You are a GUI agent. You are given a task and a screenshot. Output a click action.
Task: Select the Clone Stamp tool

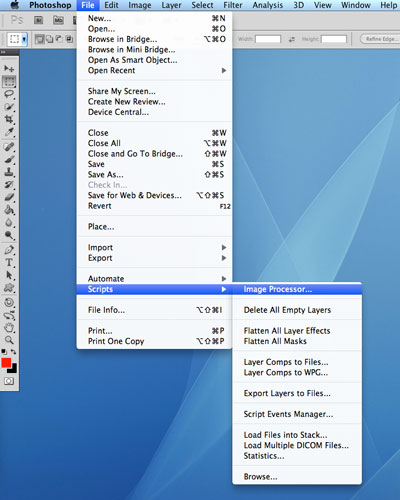9,172
